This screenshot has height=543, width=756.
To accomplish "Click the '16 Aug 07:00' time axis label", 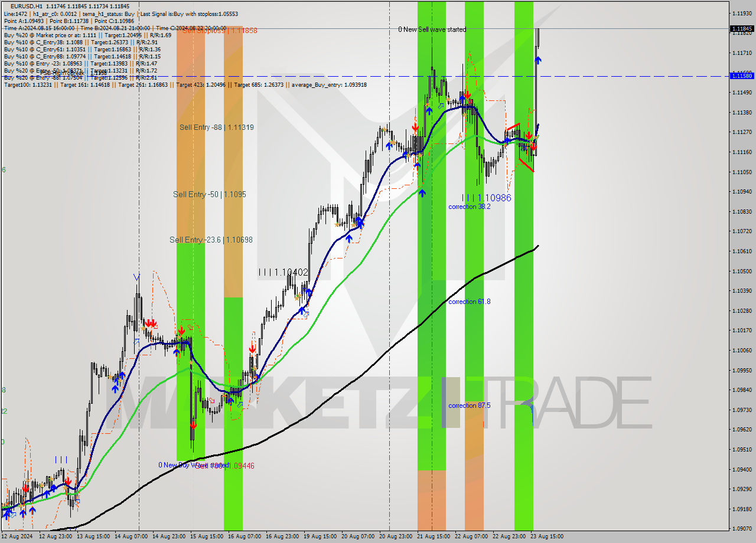I will pyautogui.click(x=245, y=537).
